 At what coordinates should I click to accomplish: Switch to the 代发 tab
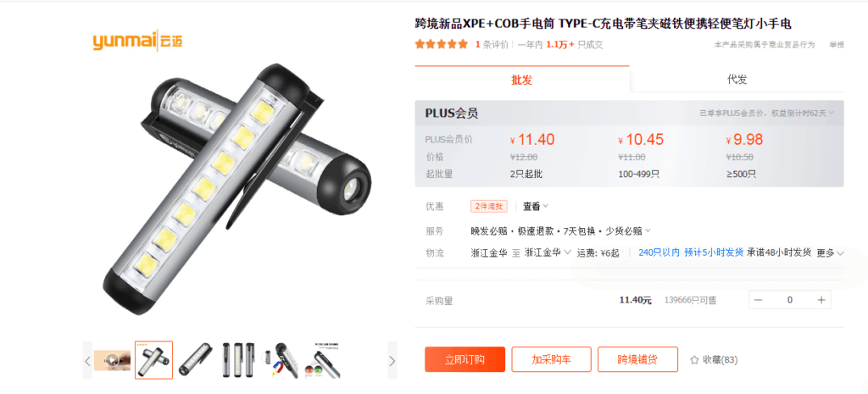(737, 79)
